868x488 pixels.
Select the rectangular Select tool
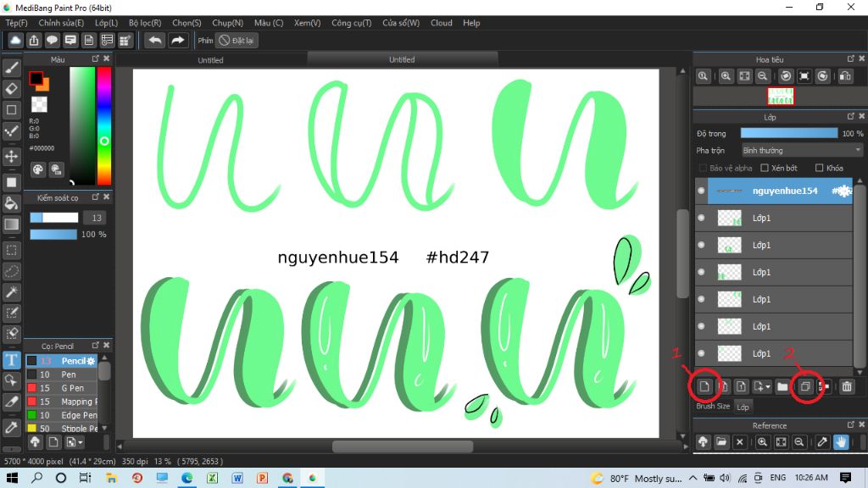click(x=12, y=250)
